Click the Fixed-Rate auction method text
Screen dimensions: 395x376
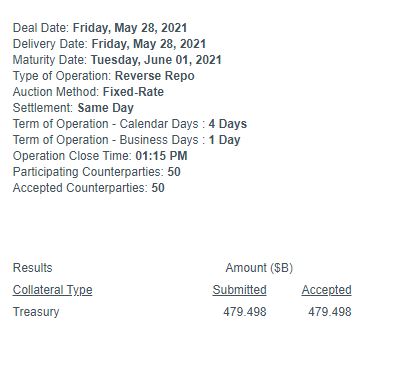tap(133, 92)
